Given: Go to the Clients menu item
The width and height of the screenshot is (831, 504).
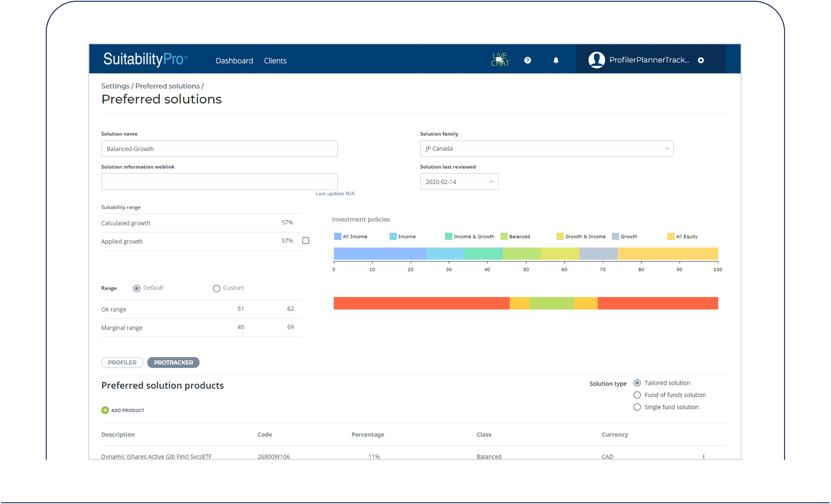Looking at the screenshot, I should point(275,61).
